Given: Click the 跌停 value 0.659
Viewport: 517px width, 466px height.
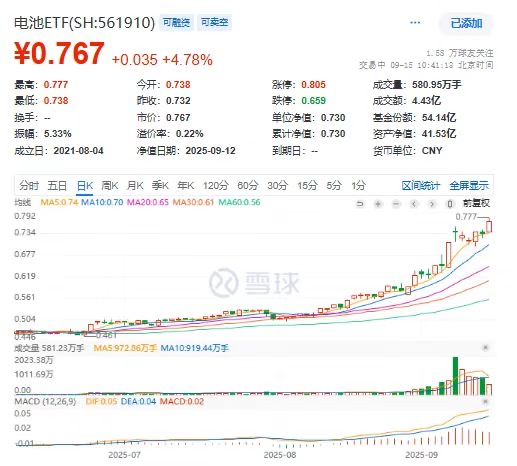Looking at the screenshot, I should [313, 101].
